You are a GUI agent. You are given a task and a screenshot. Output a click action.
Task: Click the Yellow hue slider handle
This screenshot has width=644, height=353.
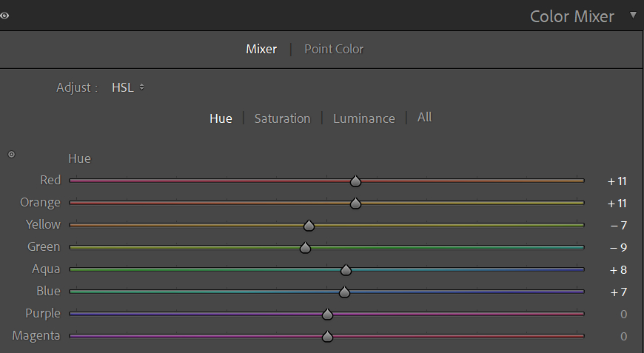tap(309, 226)
